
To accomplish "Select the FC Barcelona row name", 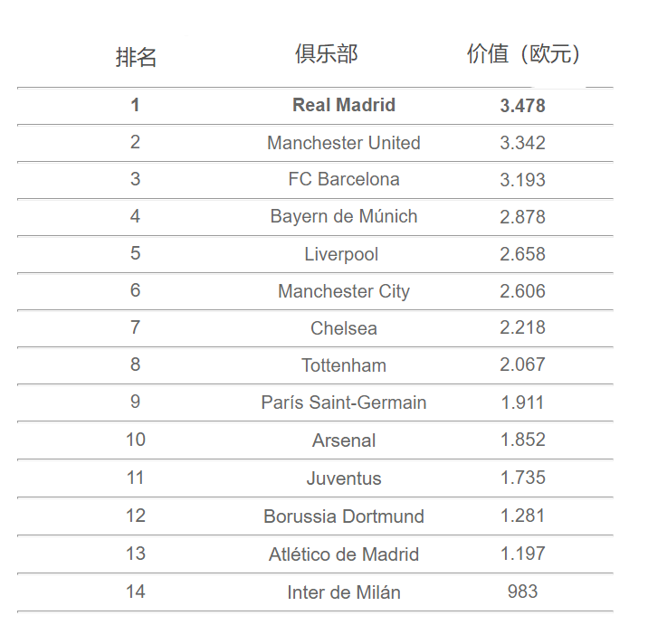I will coord(344,179).
